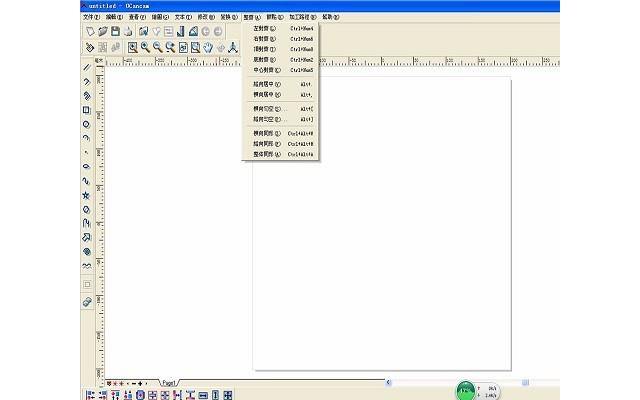Open a file with the folder icon
Screen dimensions: 640x400
102,31
